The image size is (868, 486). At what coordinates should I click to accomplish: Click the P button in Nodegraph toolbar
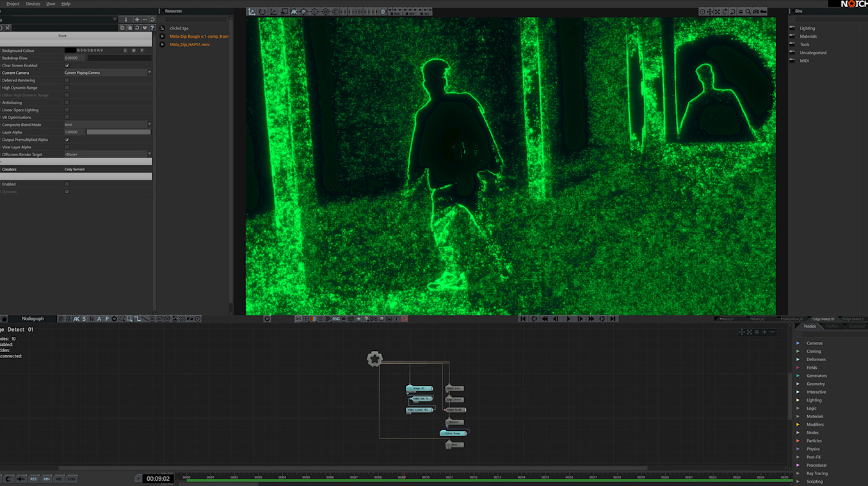pos(107,319)
